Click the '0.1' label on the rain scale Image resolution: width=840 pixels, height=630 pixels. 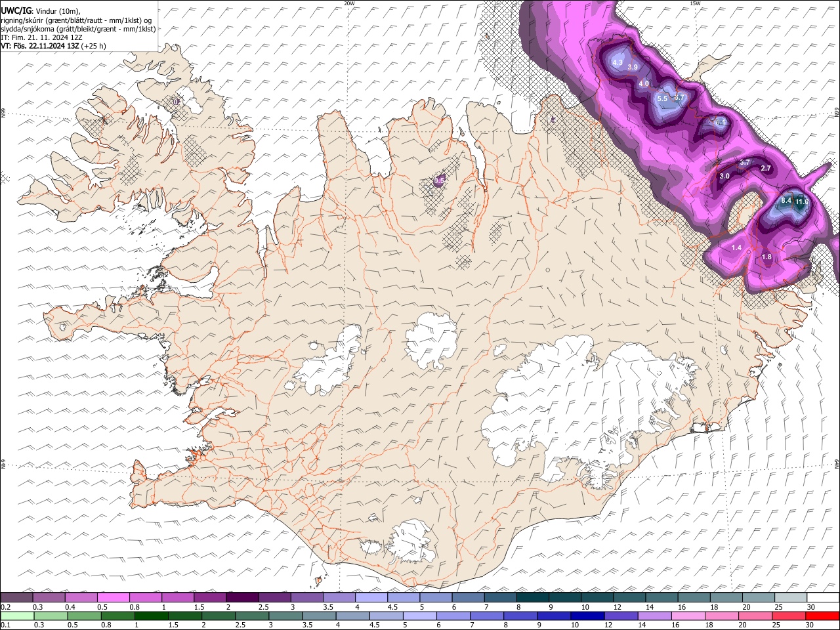pos(5,625)
